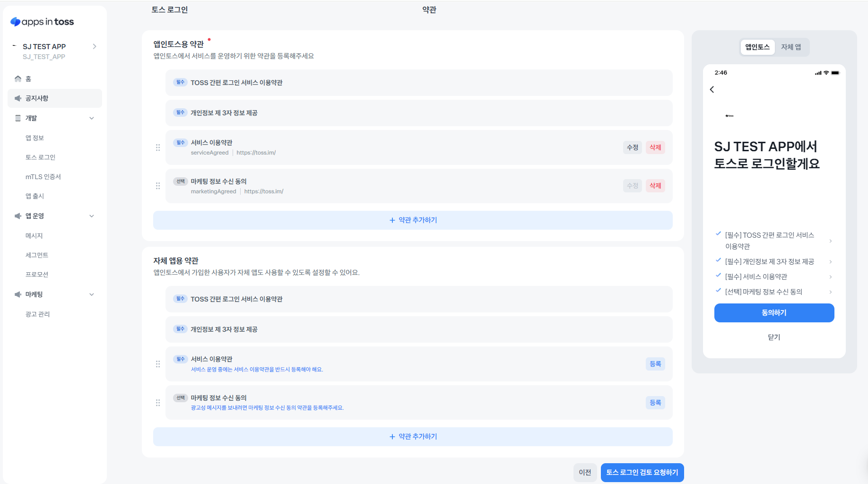Image resolution: width=868 pixels, height=484 pixels.
Task: Switch preview to 자체 앱 tab
Action: 791,47
